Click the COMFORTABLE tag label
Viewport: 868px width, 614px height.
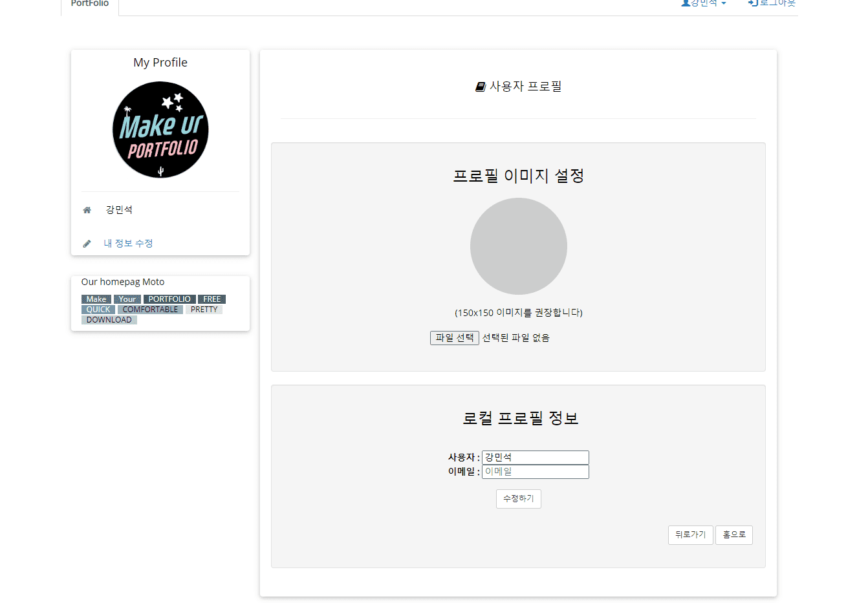pos(150,310)
